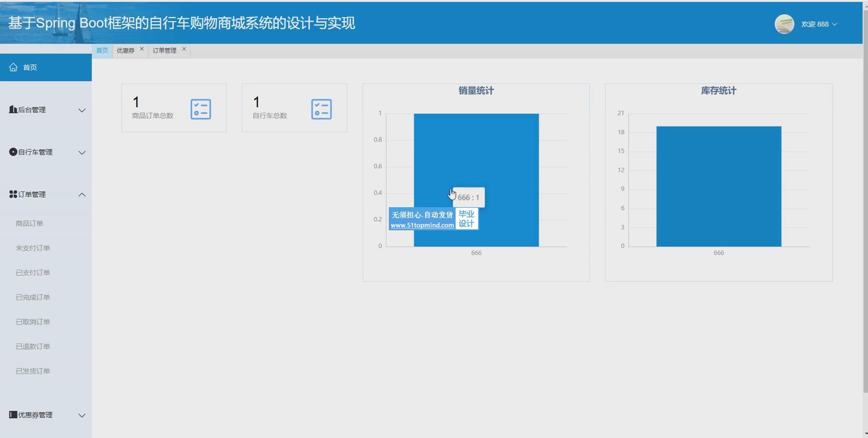Open the 欢迎 888 user dropdown
Viewport: 868px width, 438px height.
(819, 24)
